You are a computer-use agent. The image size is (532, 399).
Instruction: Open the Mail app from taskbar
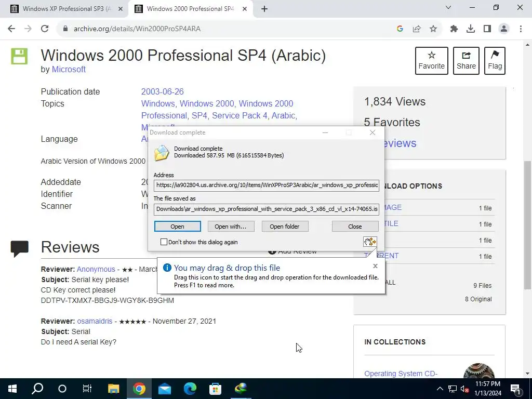click(x=165, y=389)
